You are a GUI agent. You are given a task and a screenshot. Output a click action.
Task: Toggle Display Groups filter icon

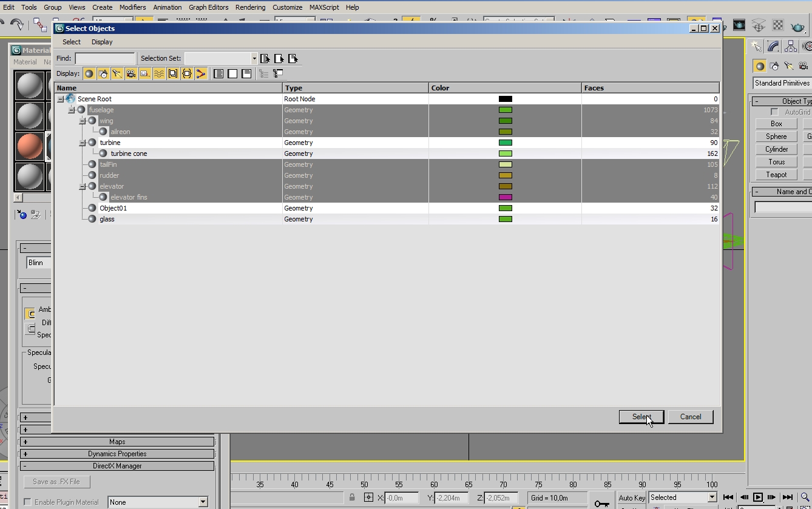(173, 73)
